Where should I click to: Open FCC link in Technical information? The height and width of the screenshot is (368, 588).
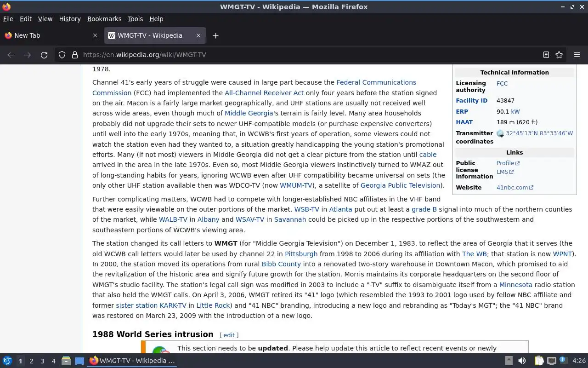click(x=502, y=84)
